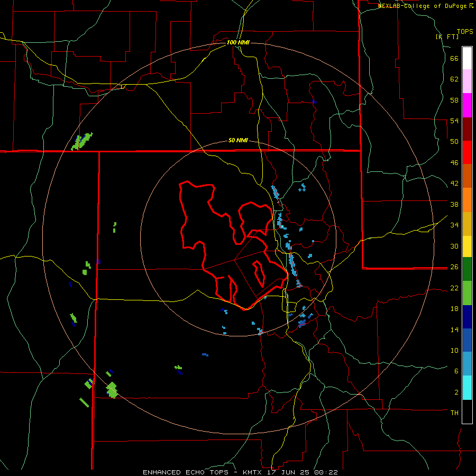Pick the dark orange legend swatch
This screenshot has height=476, width=476.
pyautogui.click(x=467, y=176)
